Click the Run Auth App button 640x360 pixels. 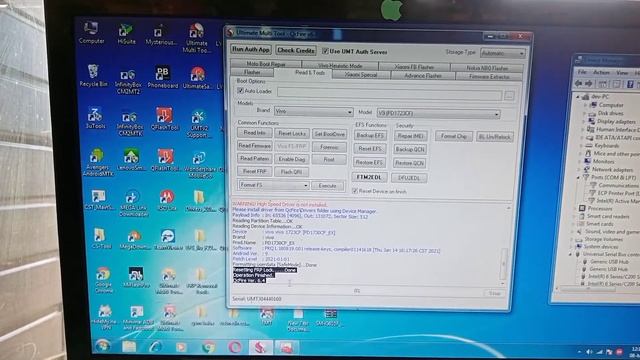point(251,49)
